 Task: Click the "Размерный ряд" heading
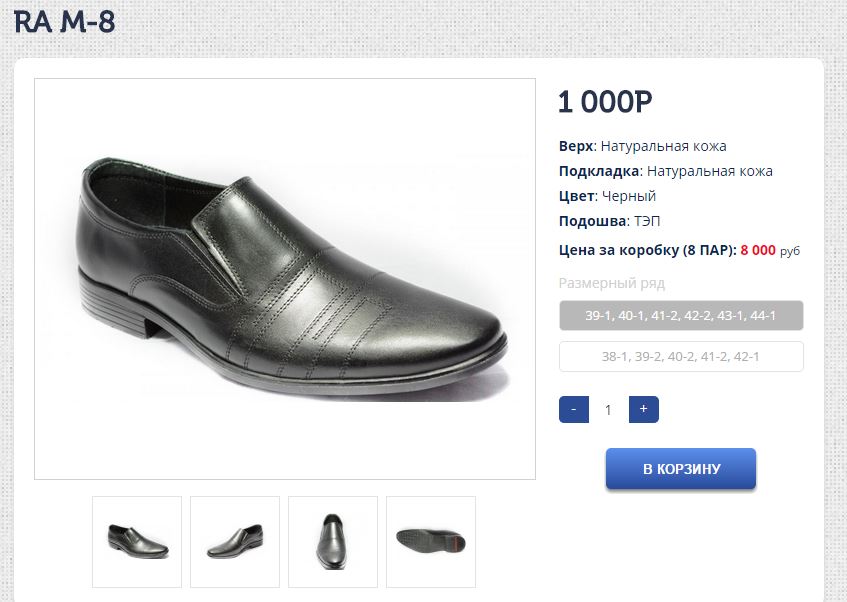611,283
